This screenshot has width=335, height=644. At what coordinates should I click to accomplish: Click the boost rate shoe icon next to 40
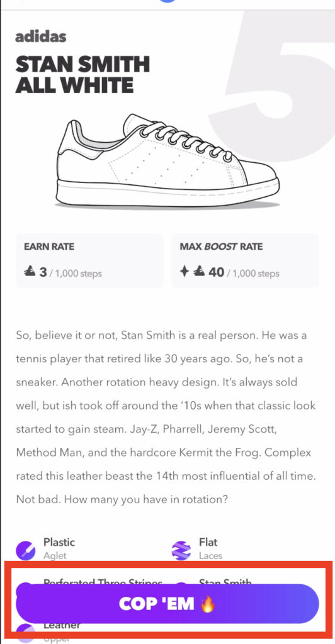[200, 272]
